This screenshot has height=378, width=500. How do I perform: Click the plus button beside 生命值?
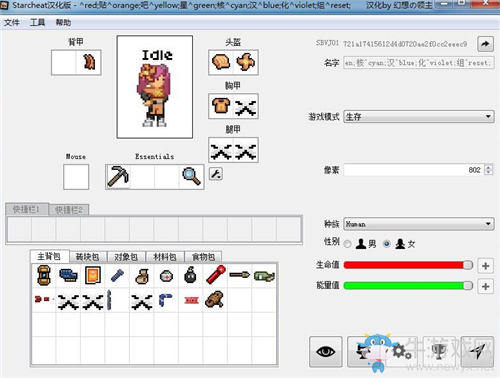(485, 266)
